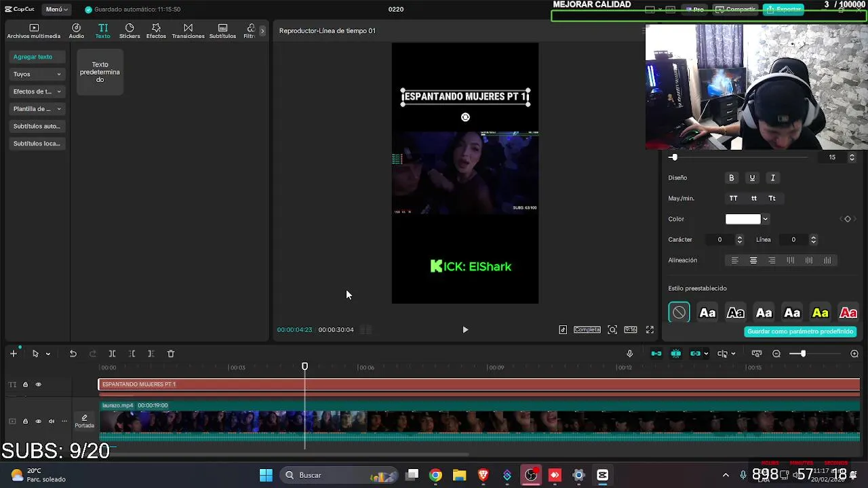Split the clip at playhead
868x488 pixels.
[113, 354]
